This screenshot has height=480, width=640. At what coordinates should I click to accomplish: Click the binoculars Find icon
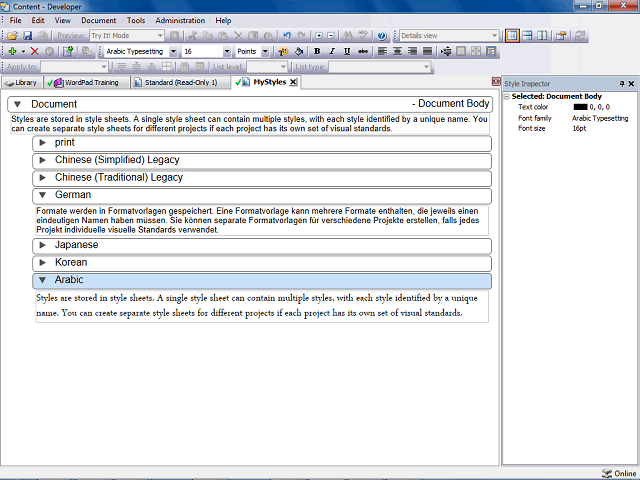click(x=348, y=36)
